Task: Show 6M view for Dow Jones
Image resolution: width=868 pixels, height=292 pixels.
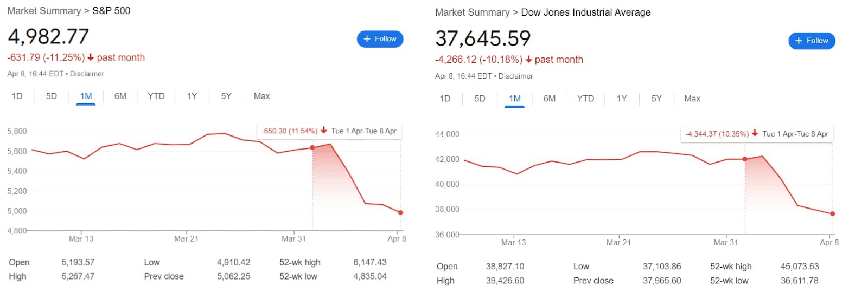Action: 550,99
